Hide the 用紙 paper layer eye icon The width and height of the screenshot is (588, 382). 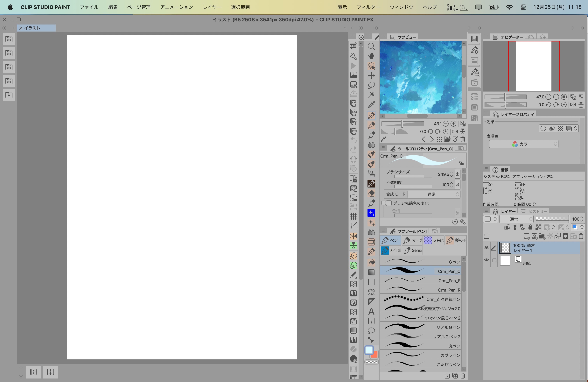pyautogui.click(x=486, y=260)
